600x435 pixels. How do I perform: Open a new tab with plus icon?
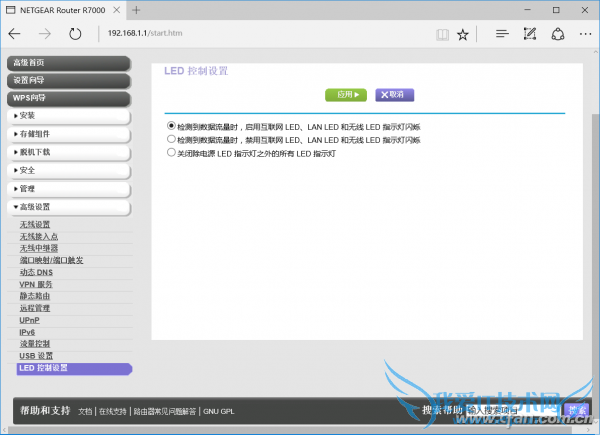pyautogui.click(x=136, y=10)
